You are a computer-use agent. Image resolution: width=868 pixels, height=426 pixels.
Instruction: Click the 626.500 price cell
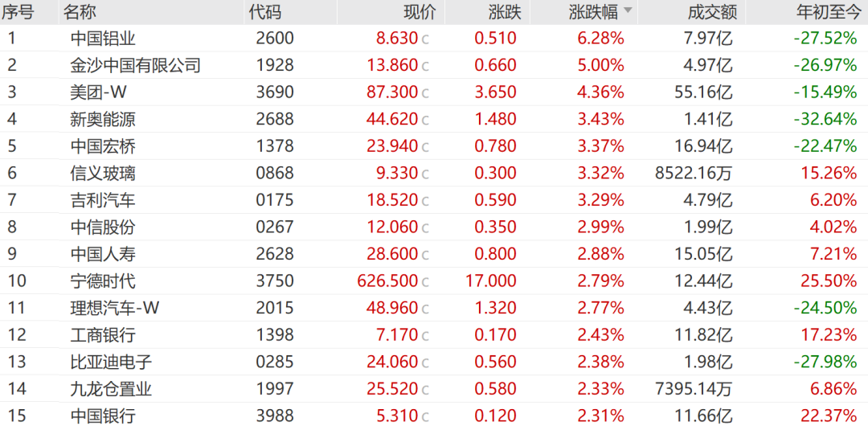pos(387,281)
